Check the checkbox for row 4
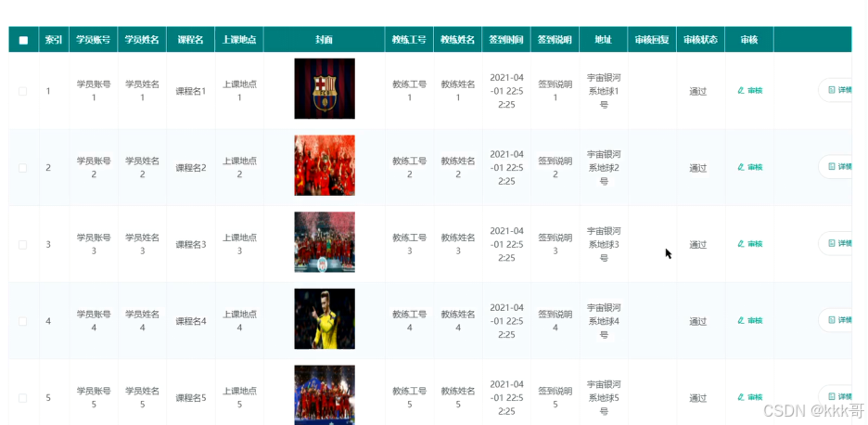Image resolution: width=868 pixels, height=425 pixels. tap(22, 321)
